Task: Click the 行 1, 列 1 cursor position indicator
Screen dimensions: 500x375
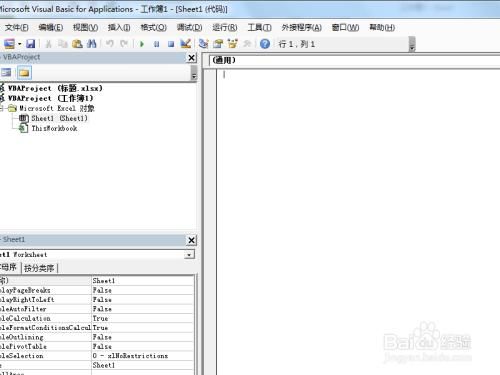Action: (x=297, y=44)
